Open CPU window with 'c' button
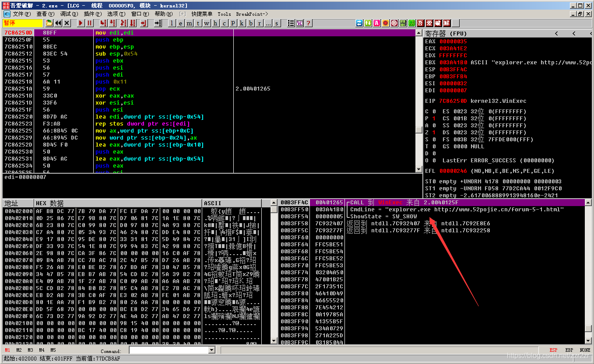 click(x=224, y=23)
